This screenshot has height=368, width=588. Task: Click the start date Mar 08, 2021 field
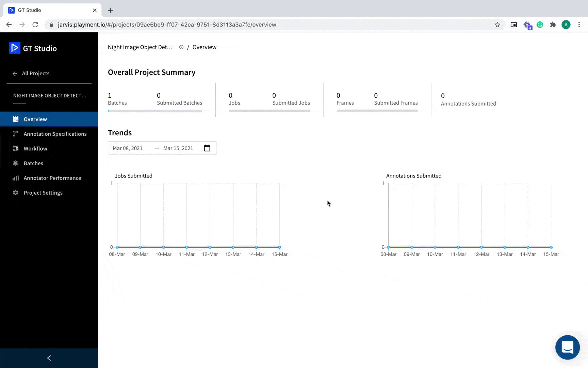coord(128,148)
